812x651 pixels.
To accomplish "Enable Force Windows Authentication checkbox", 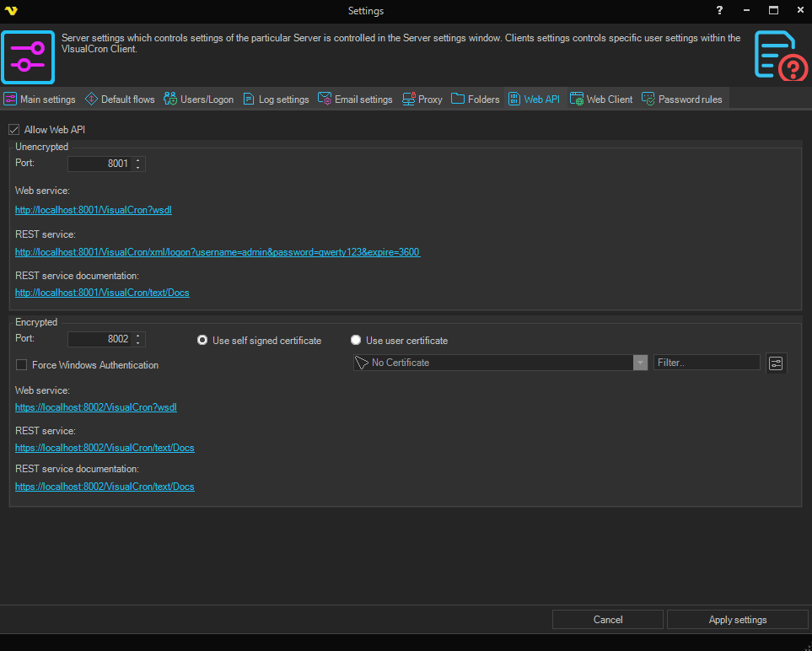I will pos(22,365).
